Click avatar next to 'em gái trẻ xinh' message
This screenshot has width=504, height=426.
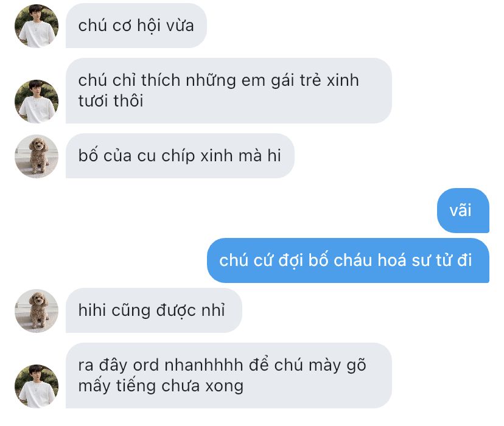[37, 101]
